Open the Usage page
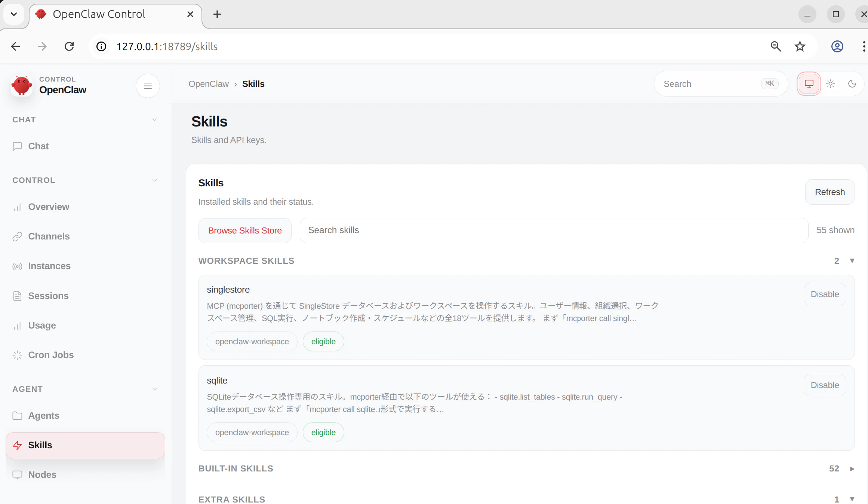Image resolution: width=868 pixels, height=504 pixels. click(x=85, y=326)
